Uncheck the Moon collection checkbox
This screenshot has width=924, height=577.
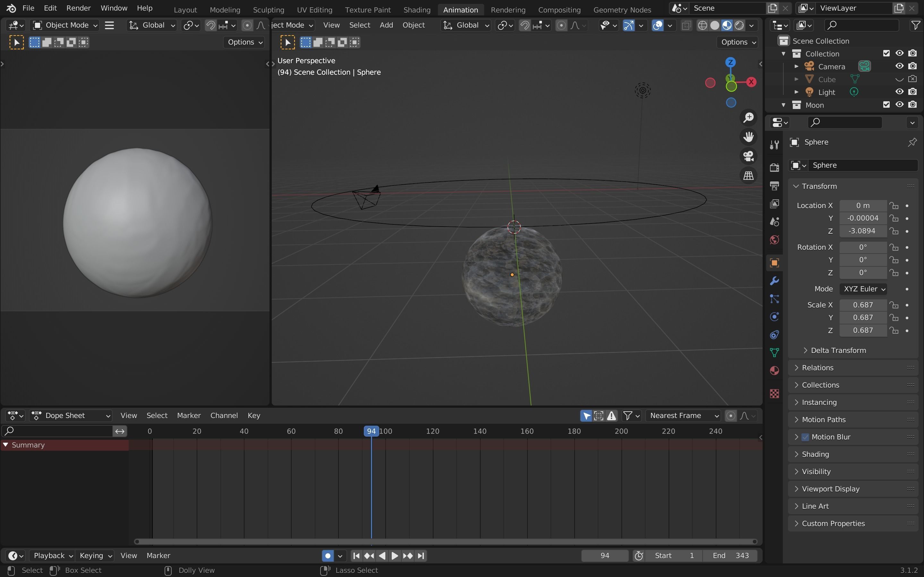(886, 105)
